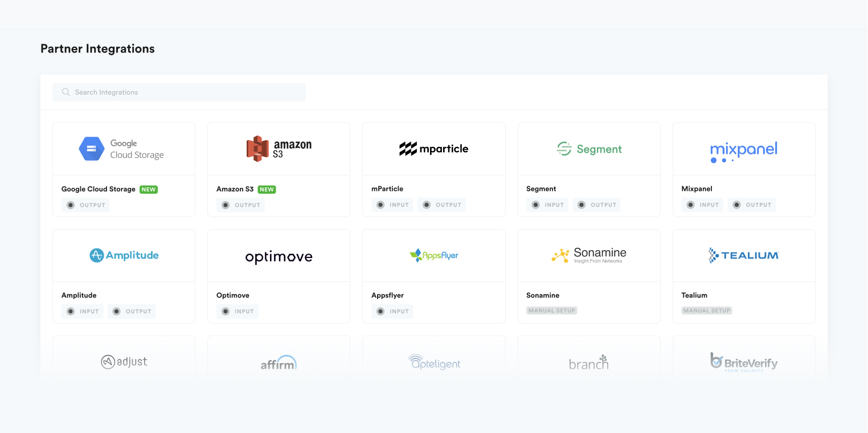The height and width of the screenshot is (433, 868).
Task: Click the Sonamine card title
Action: tap(543, 295)
